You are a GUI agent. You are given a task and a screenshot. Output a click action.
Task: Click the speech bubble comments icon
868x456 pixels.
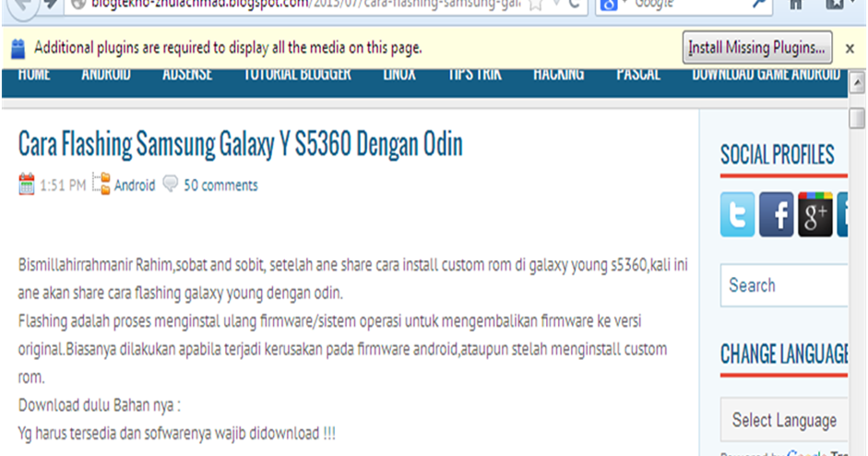[171, 184]
